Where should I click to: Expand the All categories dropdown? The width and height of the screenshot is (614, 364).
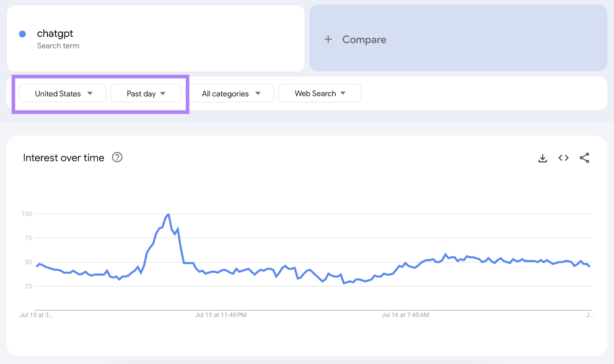pyautogui.click(x=231, y=94)
